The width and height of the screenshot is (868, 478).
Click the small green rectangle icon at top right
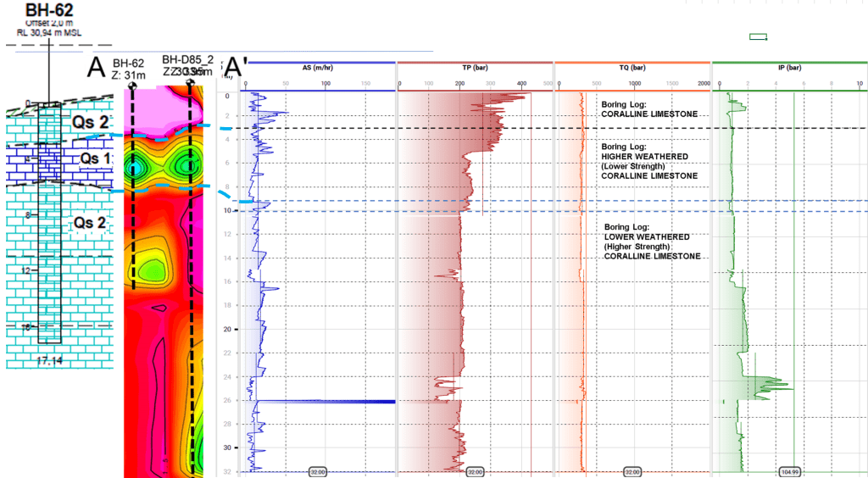point(759,36)
